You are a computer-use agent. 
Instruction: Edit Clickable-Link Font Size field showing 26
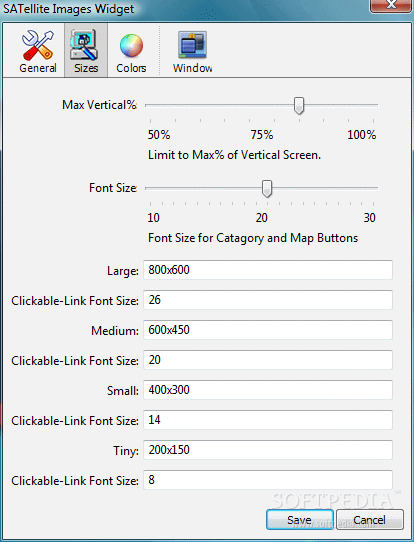[x=268, y=300]
